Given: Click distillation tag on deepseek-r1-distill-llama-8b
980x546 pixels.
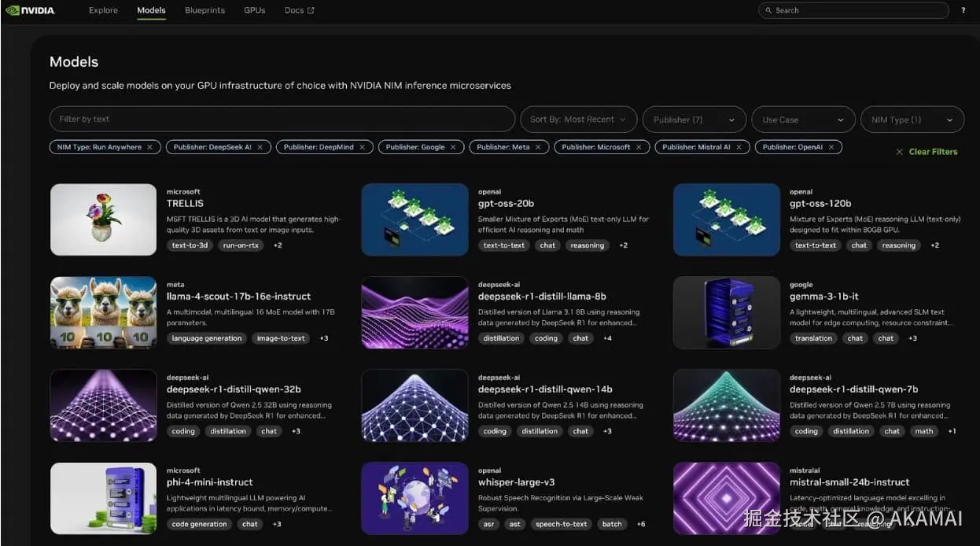Looking at the screenshot, I should tap(502, 338).
